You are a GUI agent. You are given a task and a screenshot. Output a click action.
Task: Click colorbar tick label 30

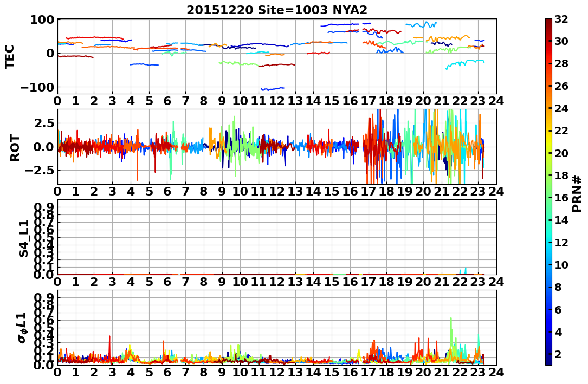[561, 41]
